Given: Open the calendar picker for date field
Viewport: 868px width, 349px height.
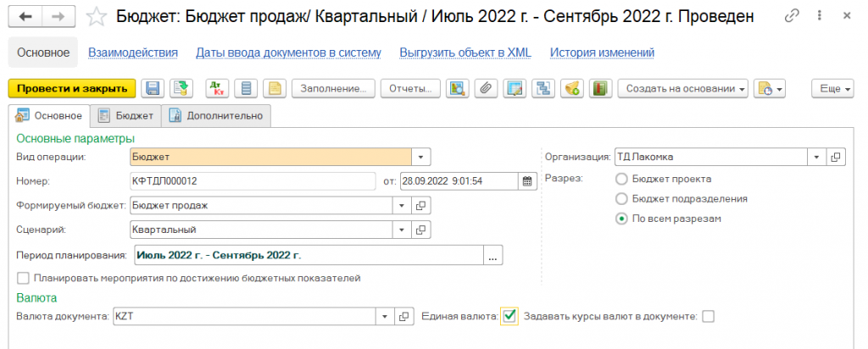Looking at the screenshot, I should click(526, 180).
